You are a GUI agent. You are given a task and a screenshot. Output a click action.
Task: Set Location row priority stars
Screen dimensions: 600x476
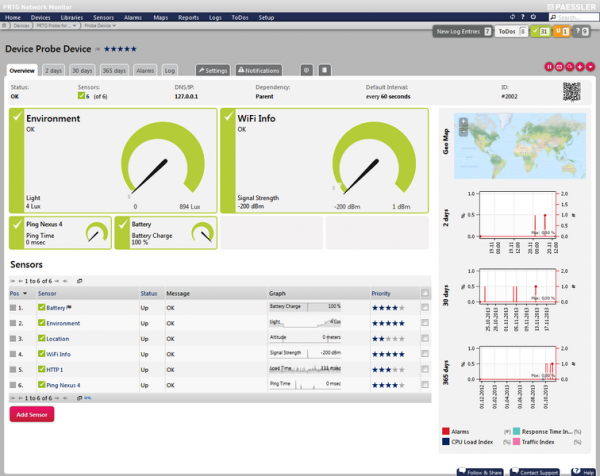(x=388, y=339)
